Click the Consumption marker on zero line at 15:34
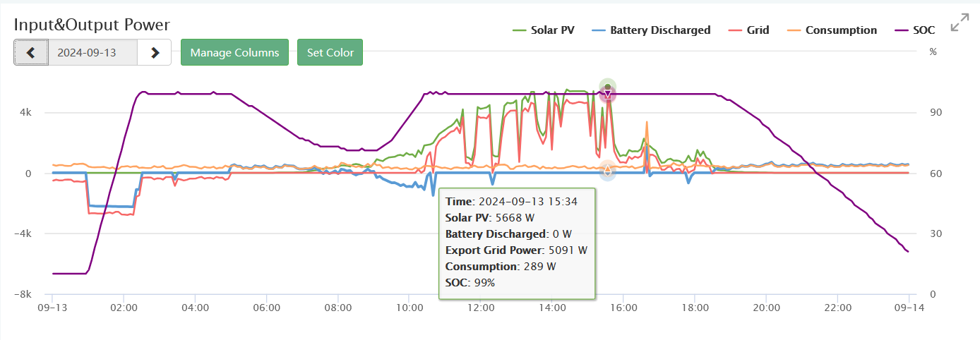This screenshot has height=340, width=980. tap(607, 170)
